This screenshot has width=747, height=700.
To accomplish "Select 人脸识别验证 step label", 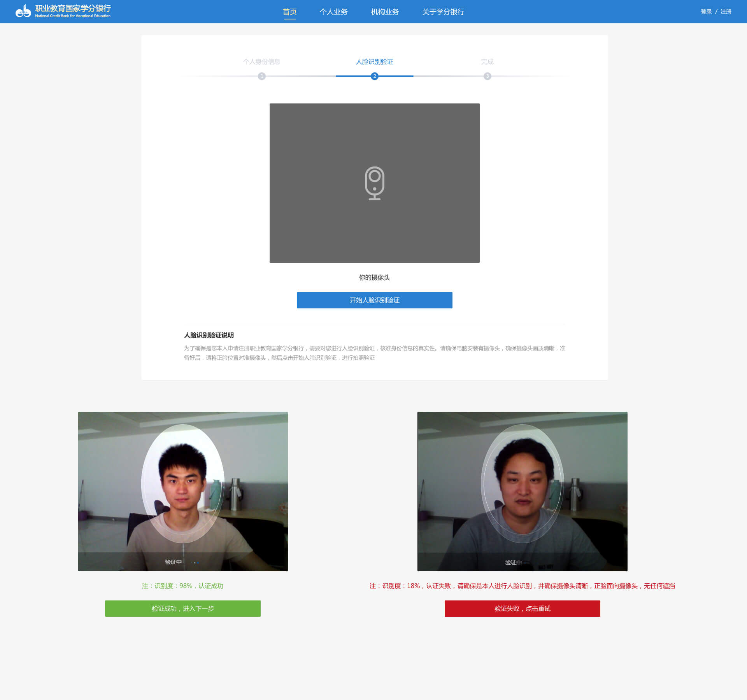I will [x=374, y=61].
